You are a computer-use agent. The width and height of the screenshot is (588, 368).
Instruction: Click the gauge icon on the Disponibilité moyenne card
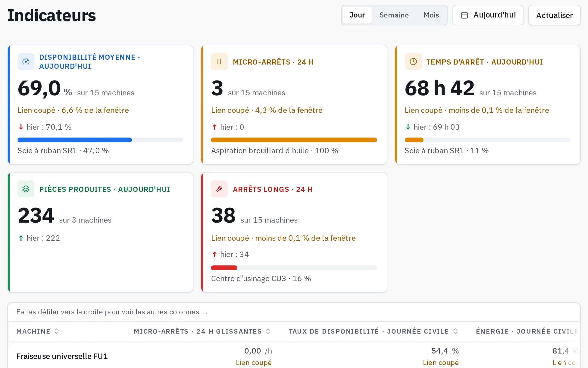26,62
